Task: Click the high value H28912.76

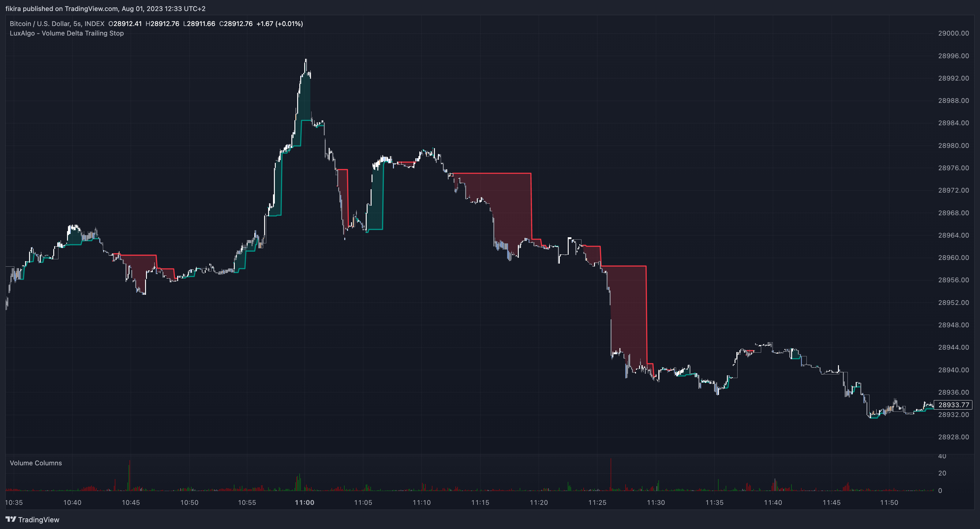Action: 163,24
